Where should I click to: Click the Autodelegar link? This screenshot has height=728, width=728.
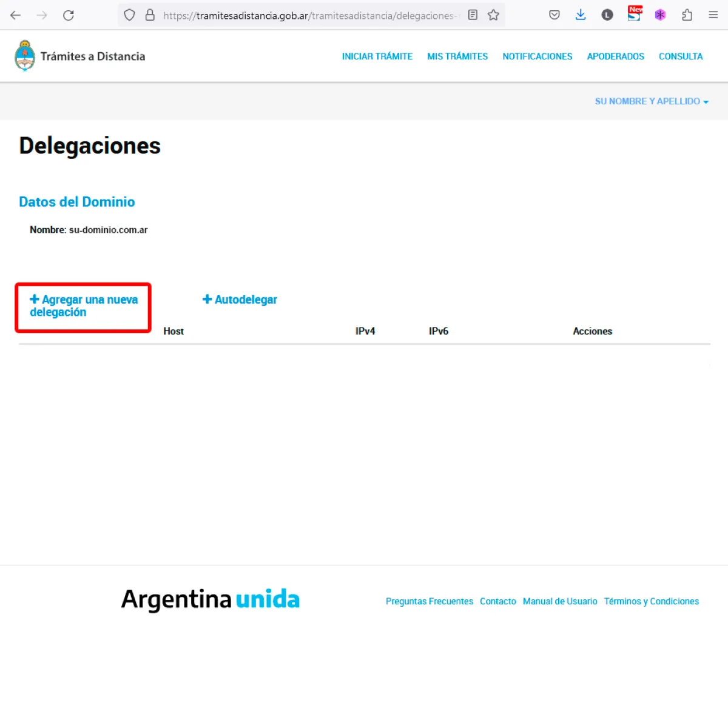pyautogui.click(x=240, y=300)
